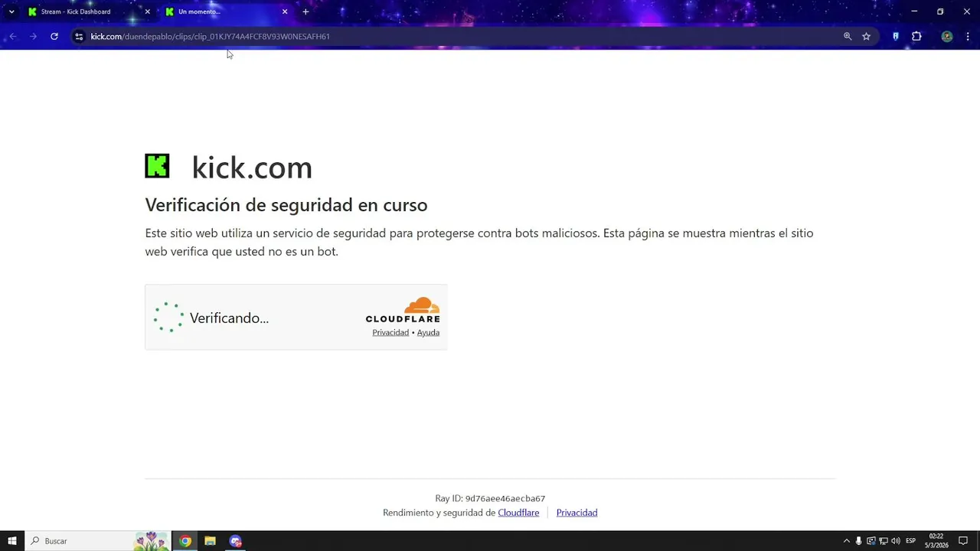Switch to the Stream - Kick Dashboard tab
The width and height of the screenshot is (980, 551).
pos(87,11)
